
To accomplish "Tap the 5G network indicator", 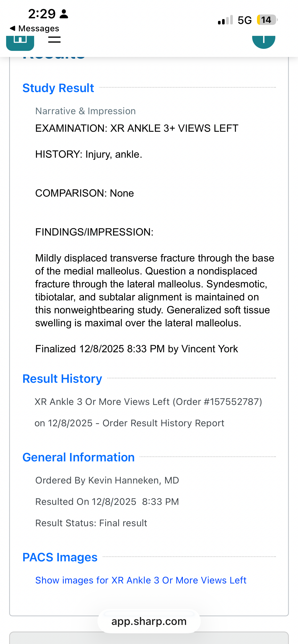I will 245,20.
